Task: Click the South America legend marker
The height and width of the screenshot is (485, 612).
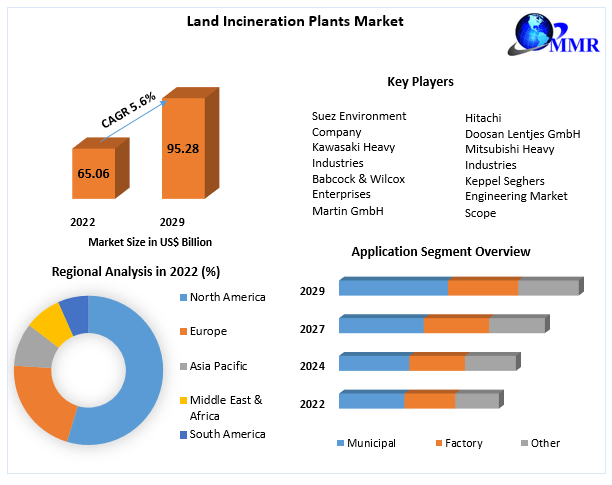Action: 183,434
